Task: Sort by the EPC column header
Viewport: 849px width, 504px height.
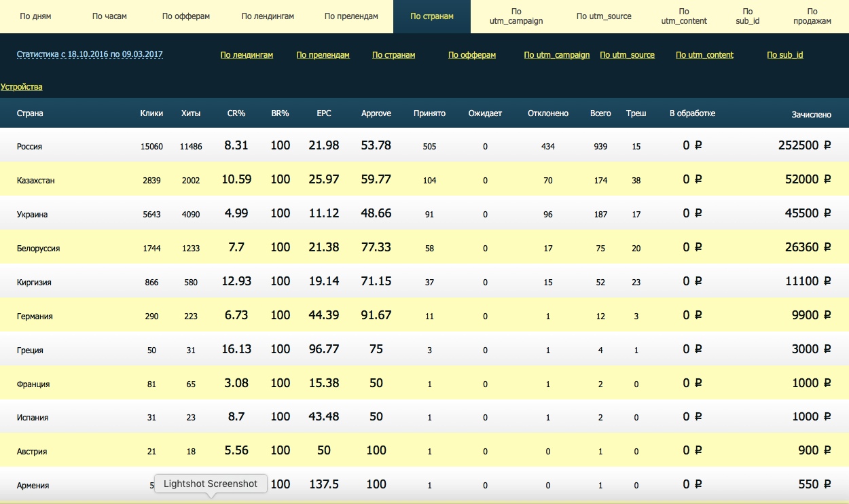Action: click(x=324, y=113)
